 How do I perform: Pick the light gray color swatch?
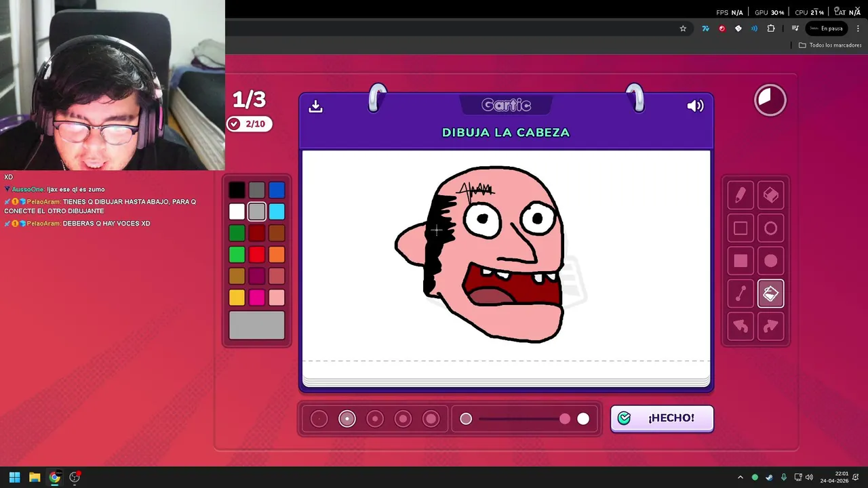pyautogui.click(x=256, y=212)
